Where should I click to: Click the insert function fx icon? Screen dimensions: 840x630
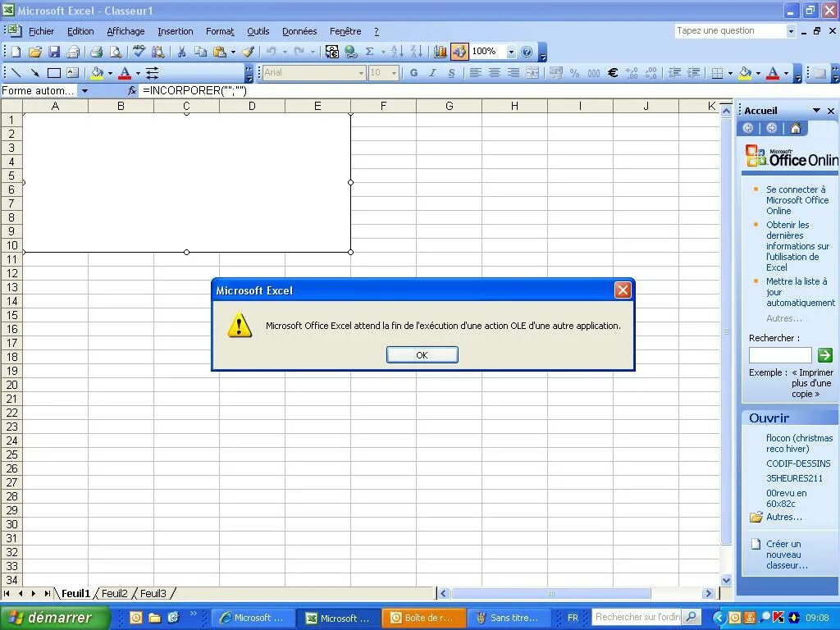click(132, 90)
